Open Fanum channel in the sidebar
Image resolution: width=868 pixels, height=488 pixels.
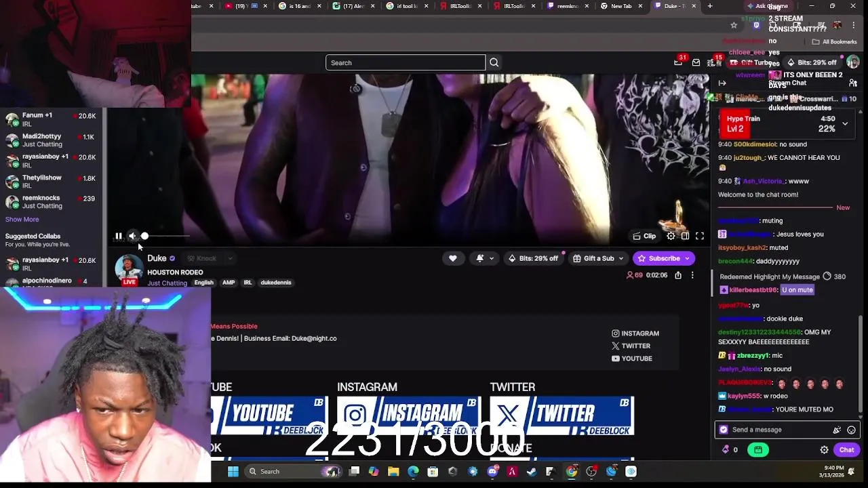pos(51,119)
